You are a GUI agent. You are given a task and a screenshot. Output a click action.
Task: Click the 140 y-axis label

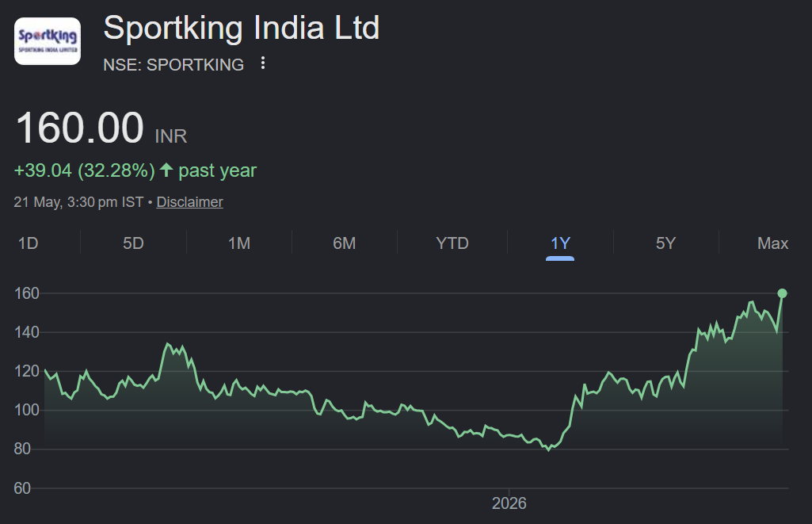[x=27, y=332]
